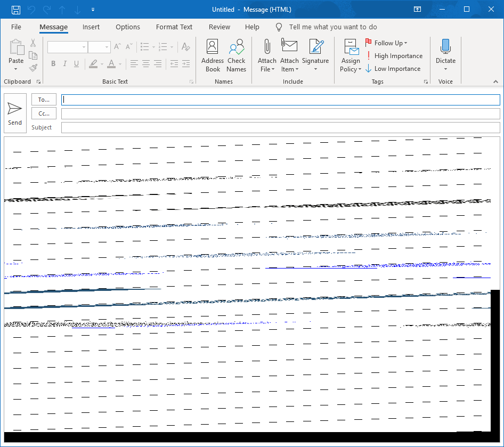The image size is (504, 447).
Task: Set the message to Low Importance
Action: [x=393, y=69]
